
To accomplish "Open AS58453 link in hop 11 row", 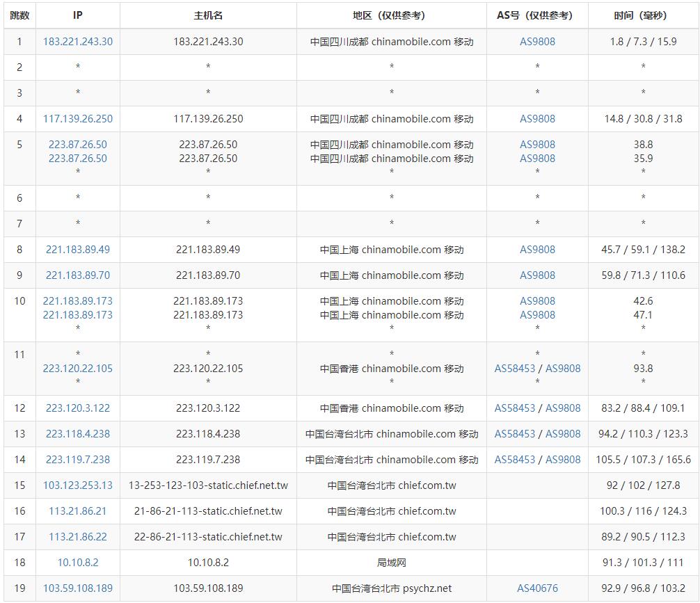I will click(515, 369).
